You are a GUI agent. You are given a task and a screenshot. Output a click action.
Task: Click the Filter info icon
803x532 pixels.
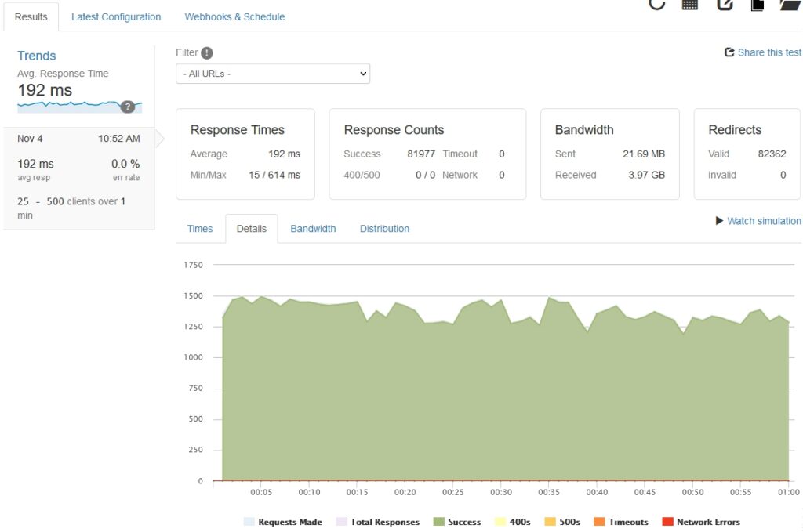click(206, 52)
